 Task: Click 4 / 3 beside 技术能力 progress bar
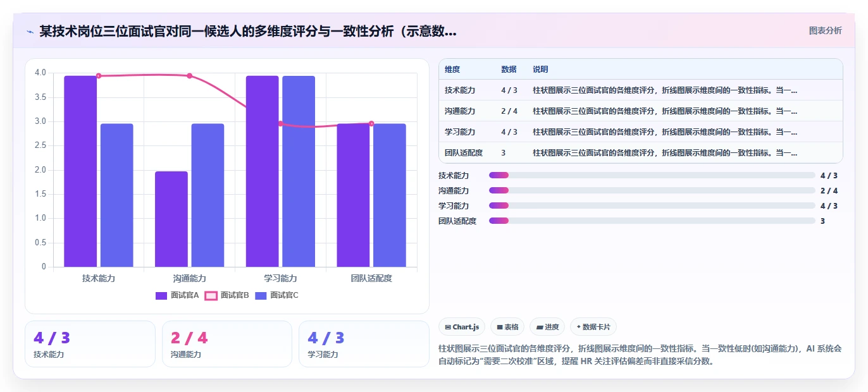829,175
